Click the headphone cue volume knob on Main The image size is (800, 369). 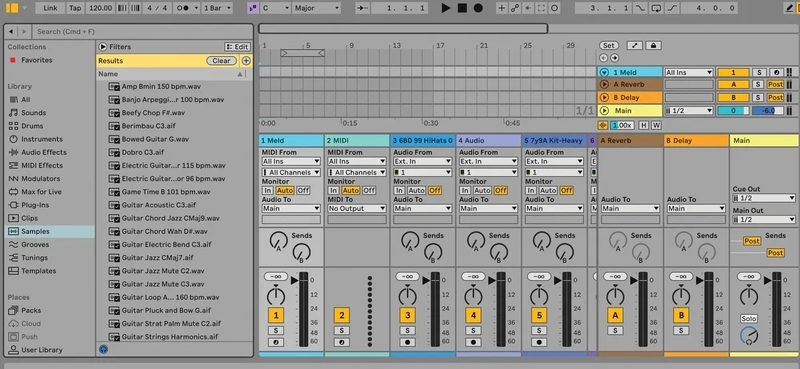tap(748, 336)
